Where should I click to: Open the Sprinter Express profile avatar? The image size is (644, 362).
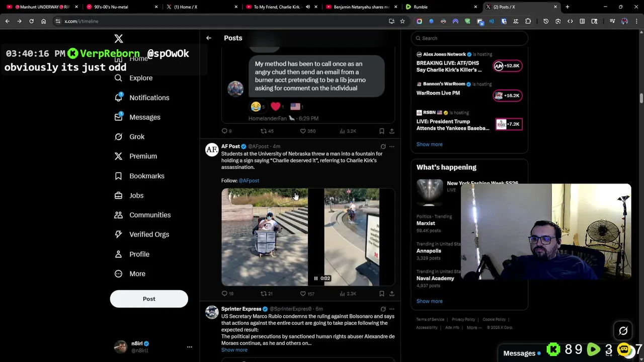(x=212, y=312)
